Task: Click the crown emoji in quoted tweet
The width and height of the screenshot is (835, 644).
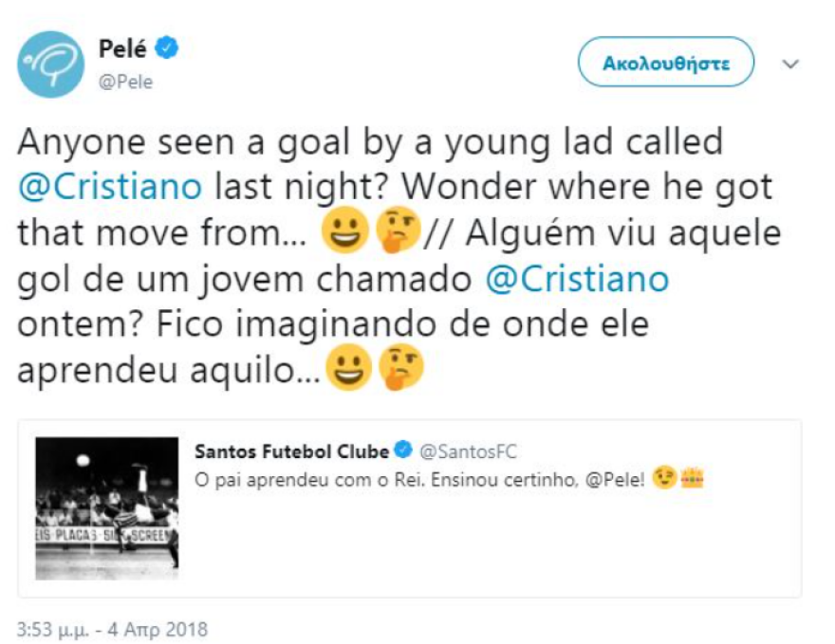Action: (690, 479)
